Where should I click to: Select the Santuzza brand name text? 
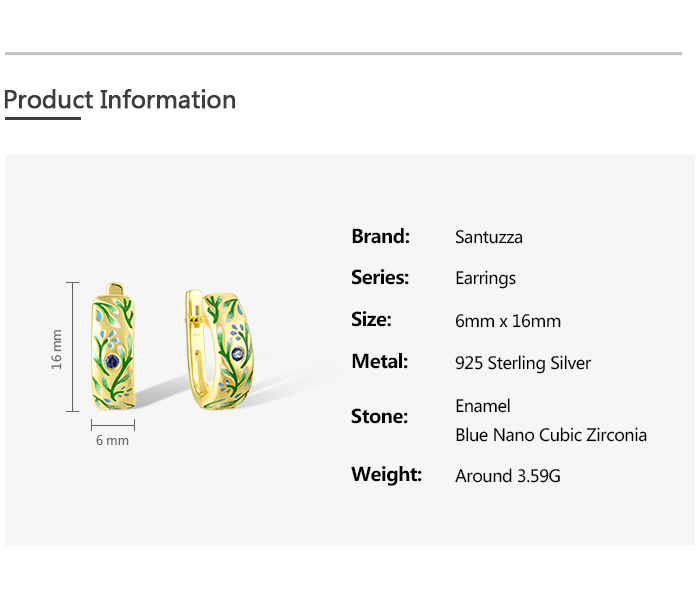pyautogui.click(x=489, y=237)
